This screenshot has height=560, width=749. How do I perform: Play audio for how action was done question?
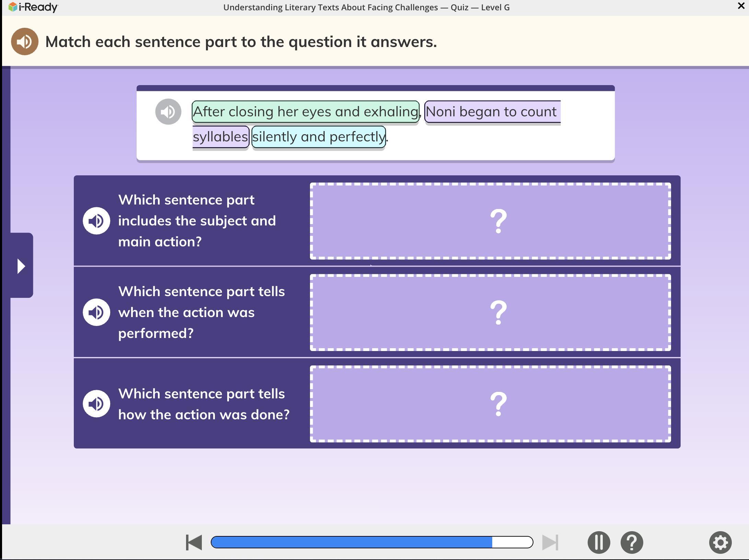coord(96,404)
